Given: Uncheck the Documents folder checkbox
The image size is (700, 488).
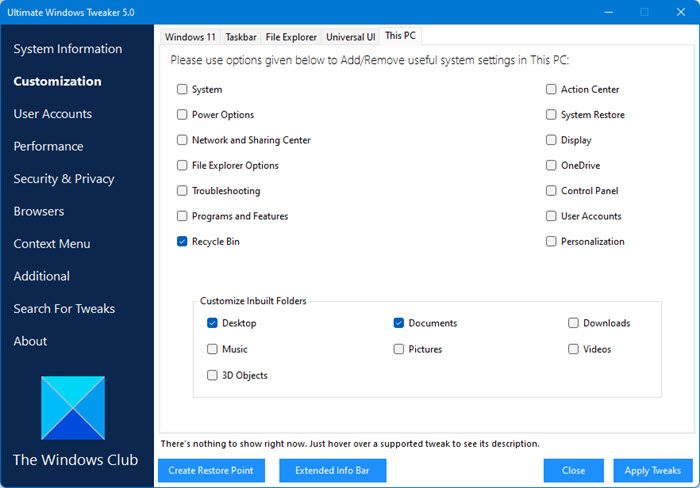Looking at the screenshot, I should [399, 323].
